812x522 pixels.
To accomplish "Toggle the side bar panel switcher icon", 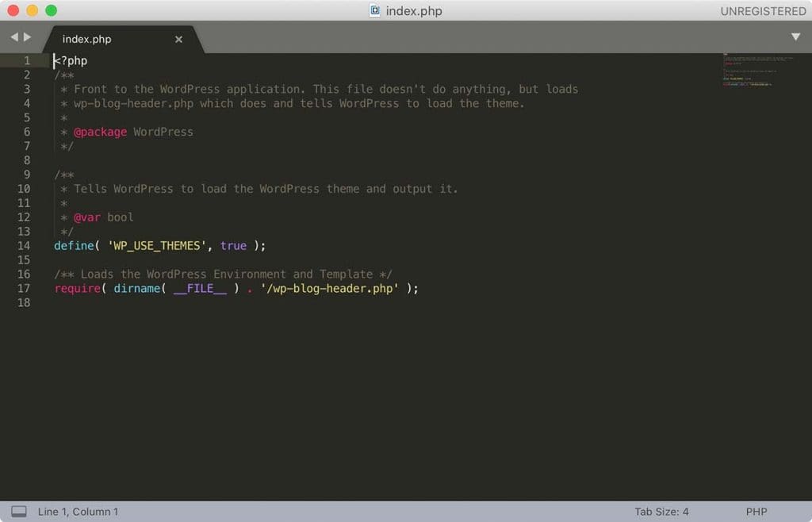I will [x=19, y=512].
